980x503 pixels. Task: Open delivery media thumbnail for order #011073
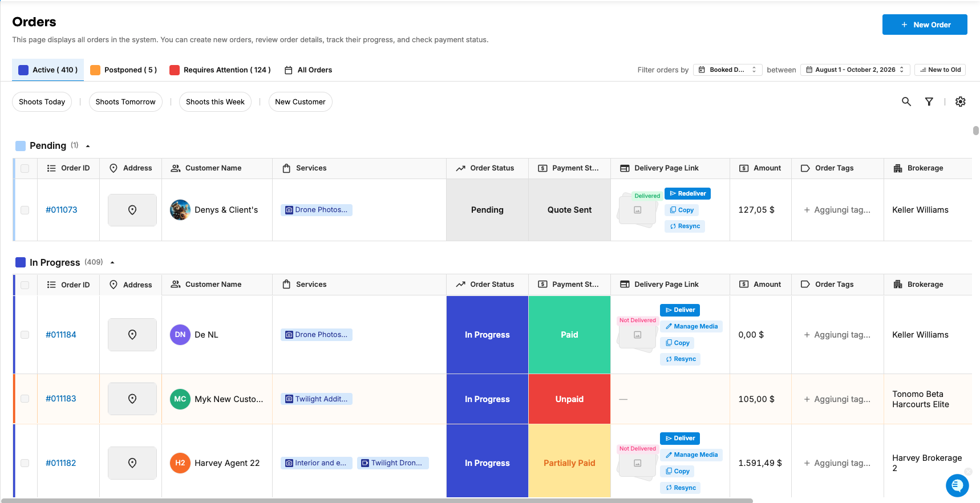(x=638, y=210)
